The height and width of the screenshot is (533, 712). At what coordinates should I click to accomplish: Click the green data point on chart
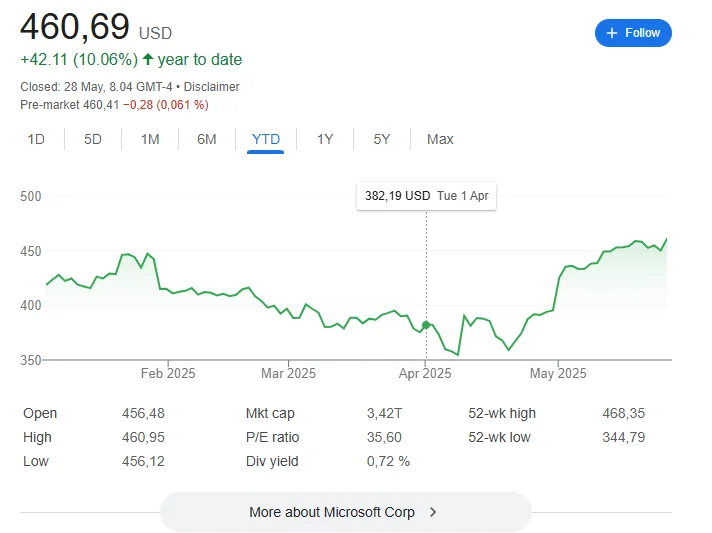pos(427,325)
